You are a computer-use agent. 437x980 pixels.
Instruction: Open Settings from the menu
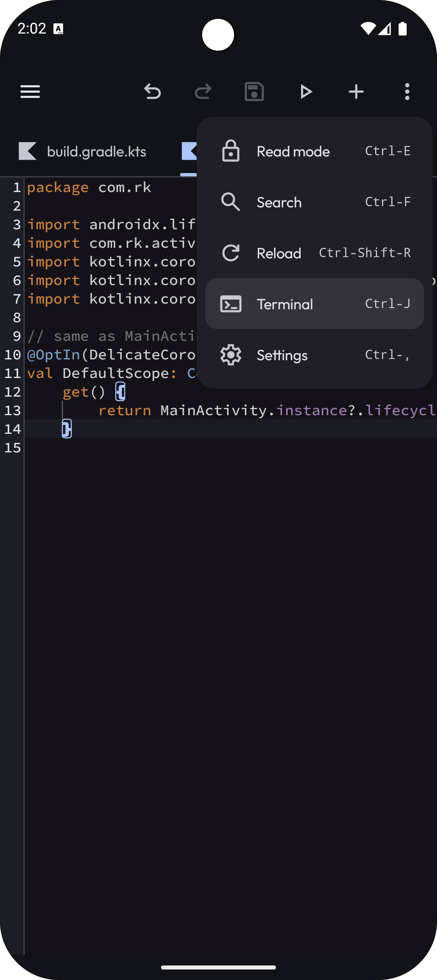(x=314, y=355)
